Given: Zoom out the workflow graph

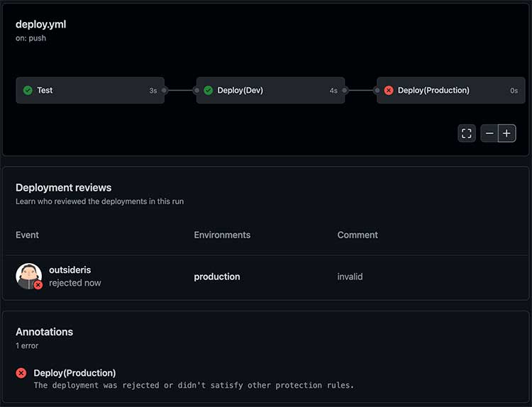Looking at the screenshot, I should 489,133.
